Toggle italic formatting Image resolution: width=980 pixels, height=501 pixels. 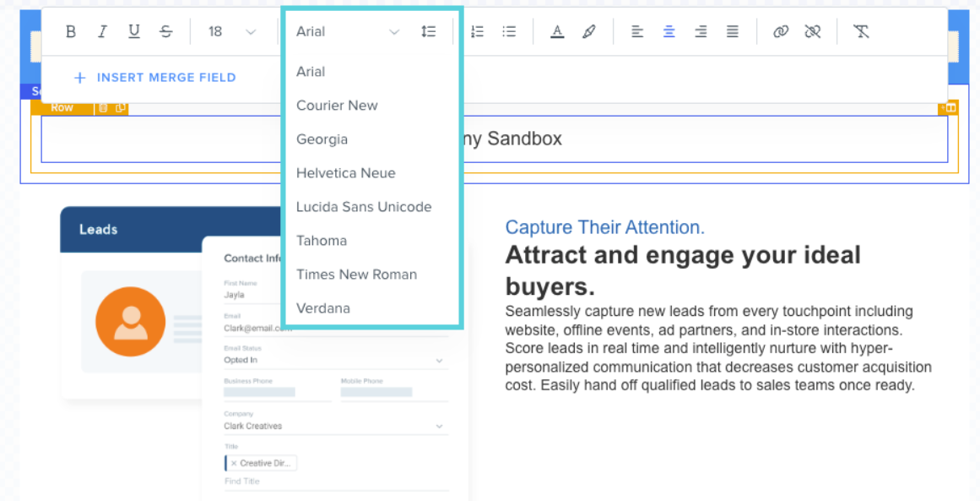pyautogui.click(x=102, y=31)
